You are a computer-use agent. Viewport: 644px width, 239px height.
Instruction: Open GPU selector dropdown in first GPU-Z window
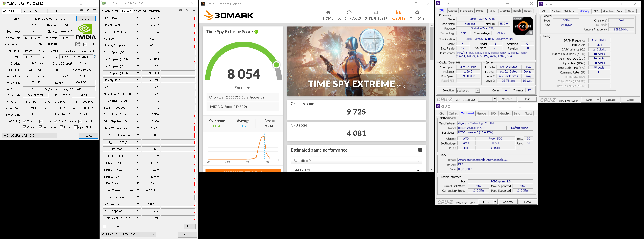pyautogui.click(x=29, y=136)
